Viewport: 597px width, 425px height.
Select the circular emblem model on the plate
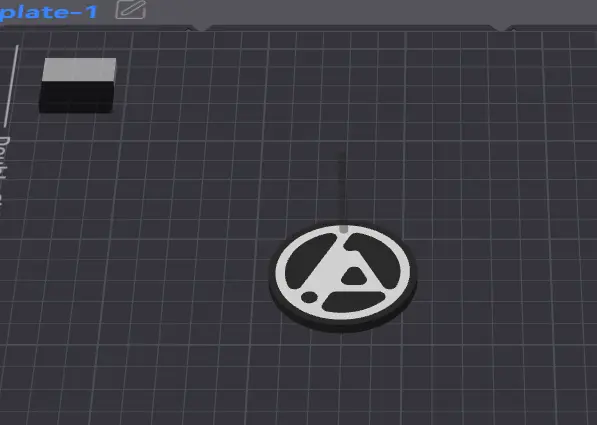pyautogui.click(x=343, y=277)
